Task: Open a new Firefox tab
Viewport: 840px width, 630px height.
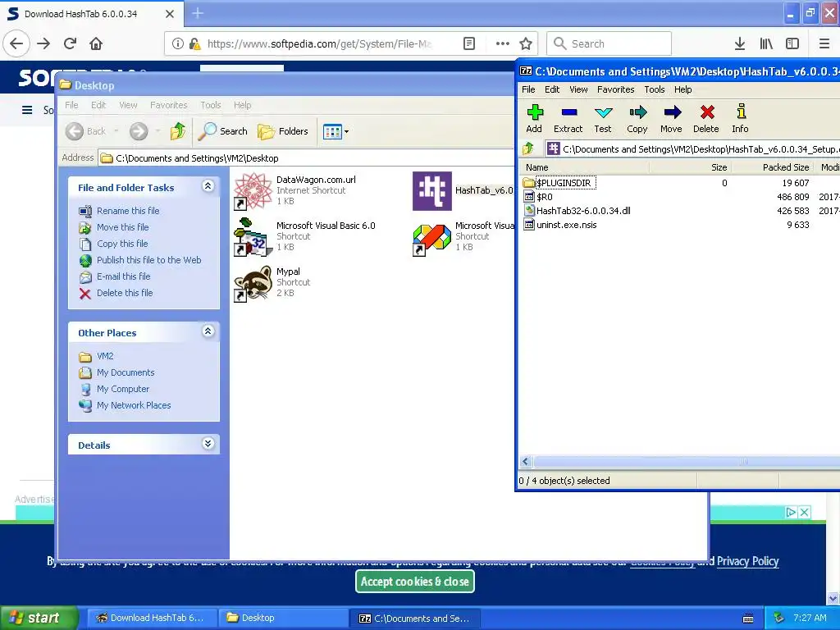Action: tap(197, 13)
